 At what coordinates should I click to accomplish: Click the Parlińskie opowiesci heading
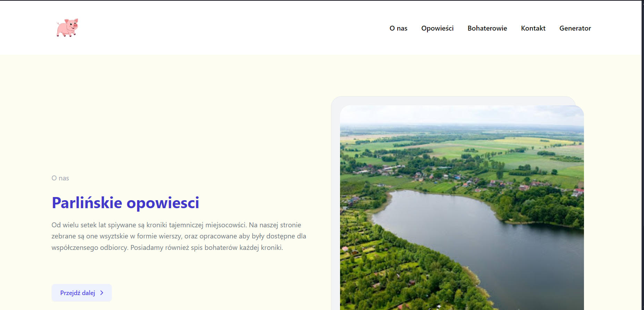point(125,203)
